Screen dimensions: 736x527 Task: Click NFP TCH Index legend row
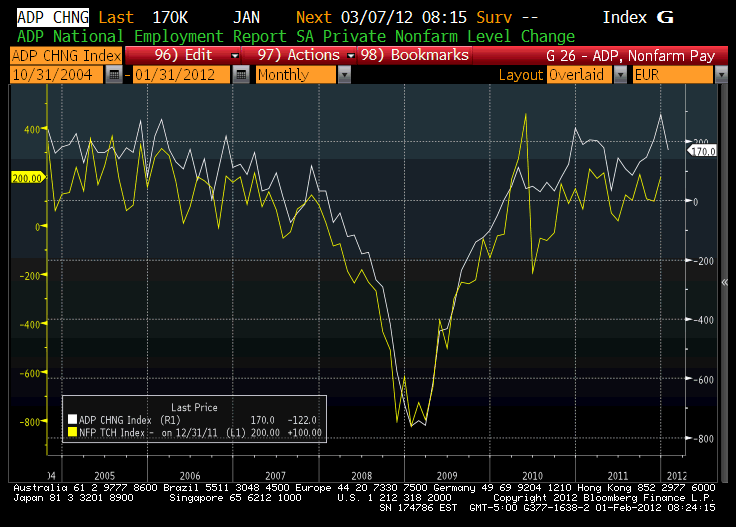click(195, 432)
